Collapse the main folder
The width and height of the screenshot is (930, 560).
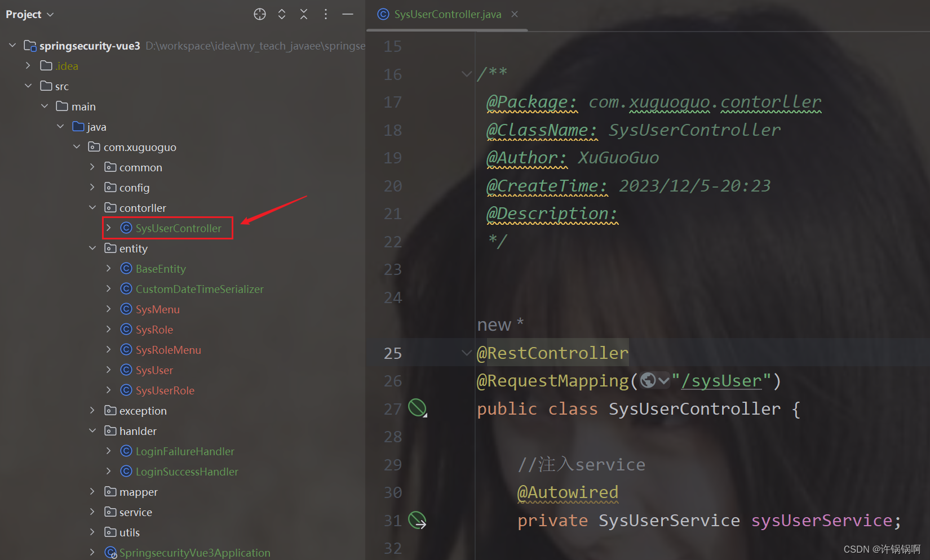pos(45,106)
